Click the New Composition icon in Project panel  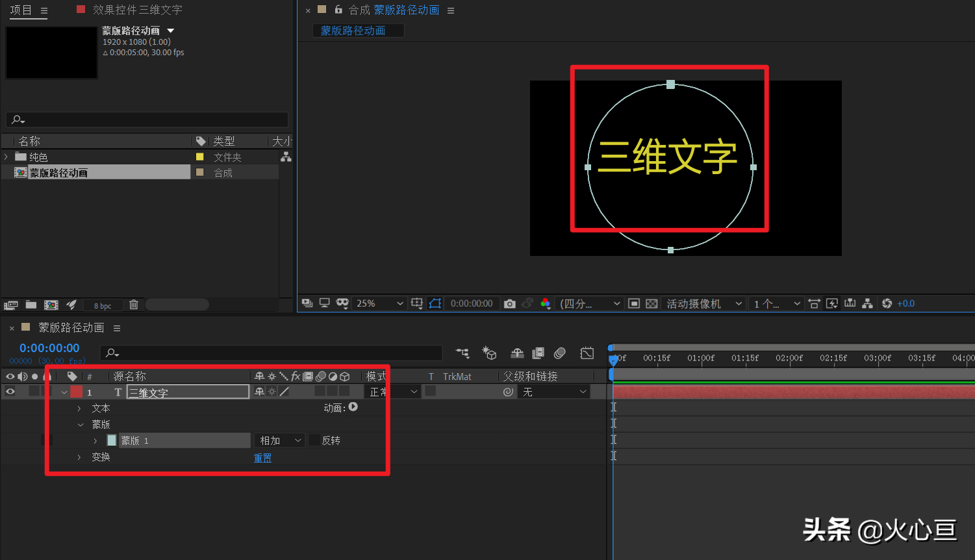[x=51, y=305]
